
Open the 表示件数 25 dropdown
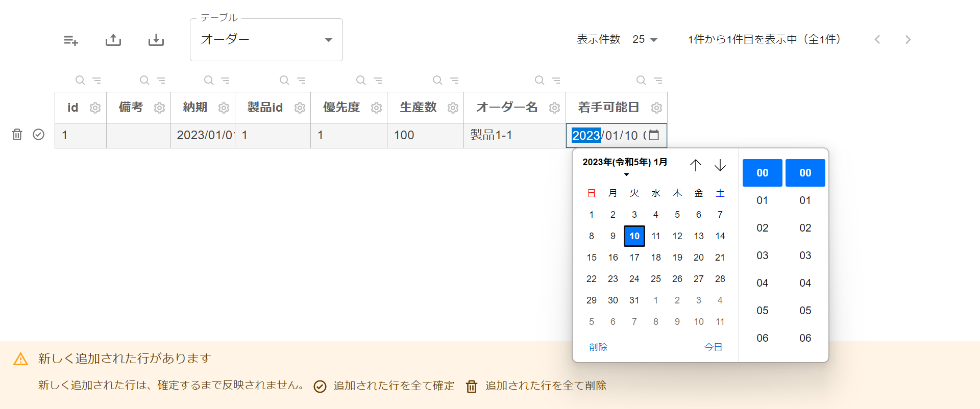(645, 39)
